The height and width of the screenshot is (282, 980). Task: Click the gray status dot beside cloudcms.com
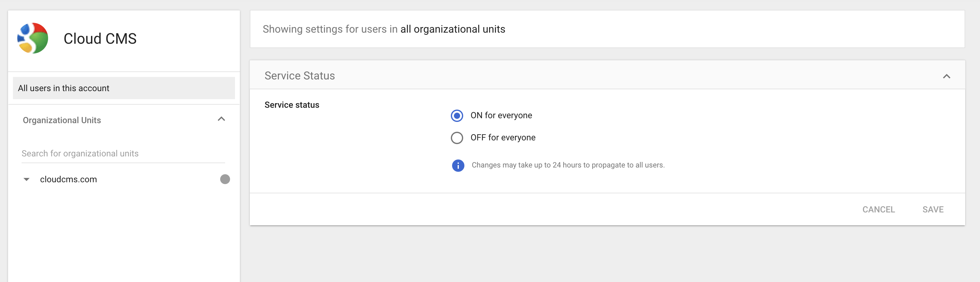[225, 179]
